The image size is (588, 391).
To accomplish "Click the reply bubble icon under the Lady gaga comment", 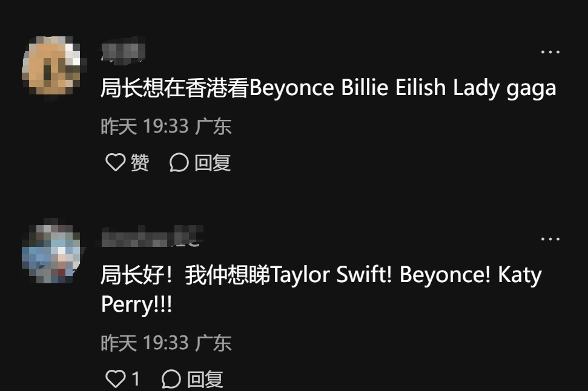I will click(179, 162).
